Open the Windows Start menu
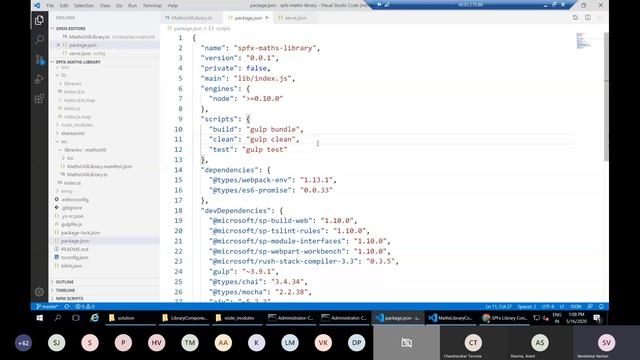 [x=39, y=318]
